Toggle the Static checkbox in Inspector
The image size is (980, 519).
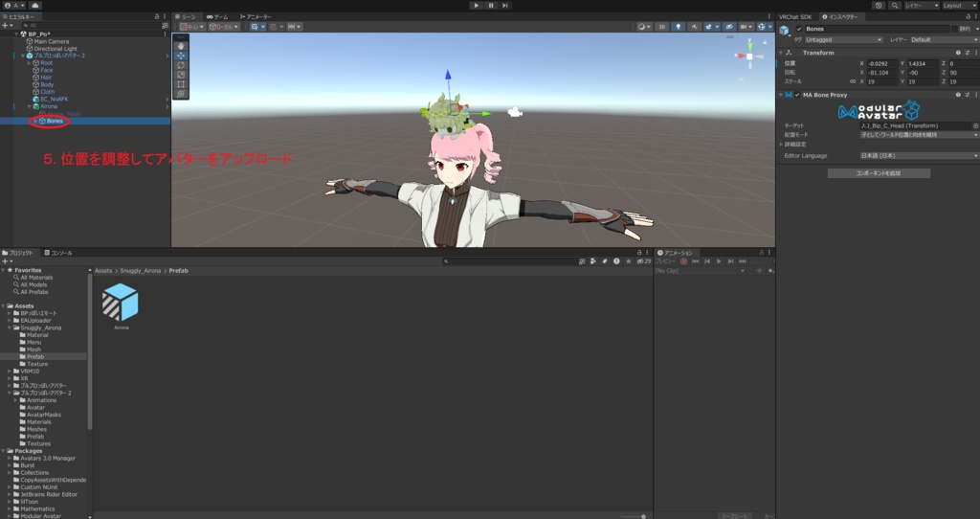(x=955, y=29)
